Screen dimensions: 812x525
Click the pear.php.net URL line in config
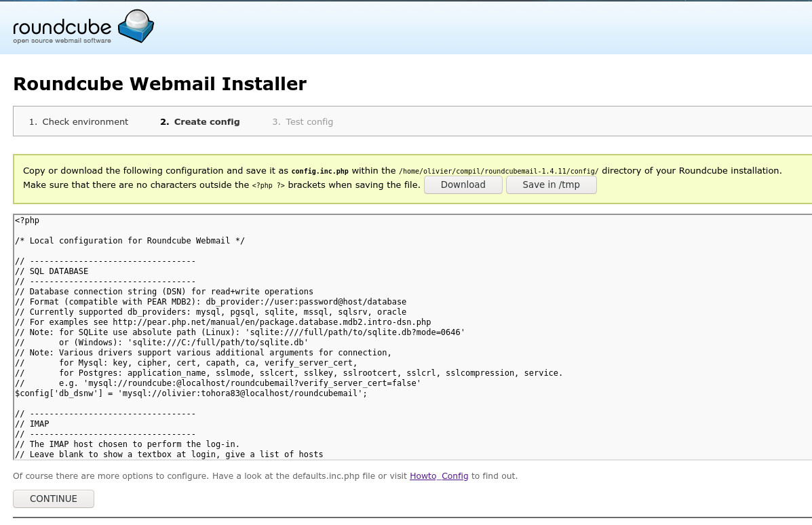click(x=223, y=322)
